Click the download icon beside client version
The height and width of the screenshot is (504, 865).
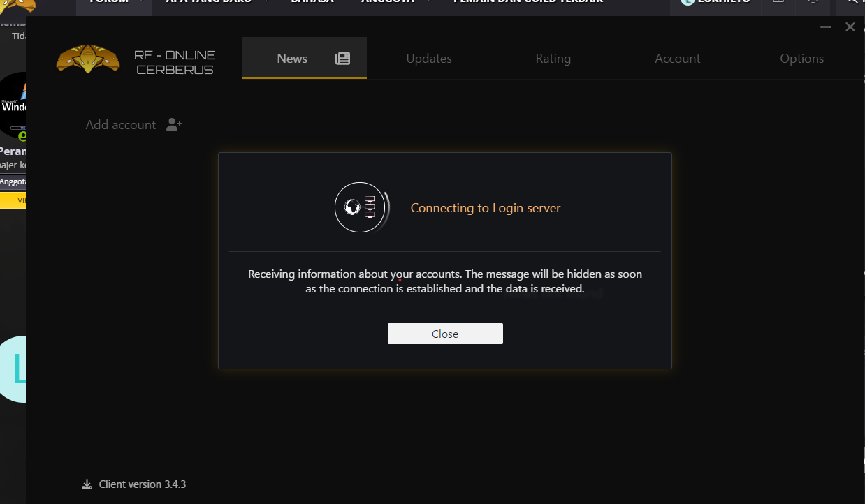[87, 484]
